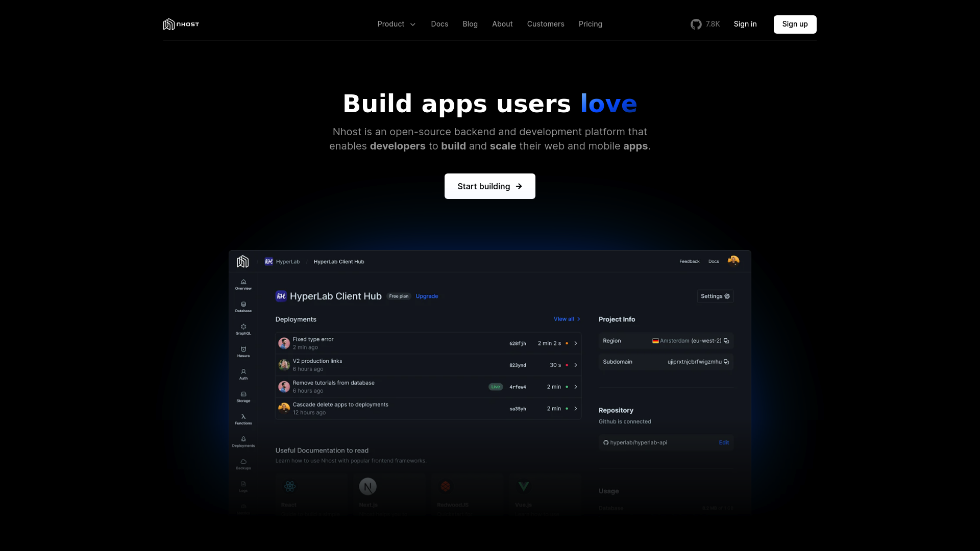The image size is (980, 551).
Task: Click the Docs menu item
Action: point(439,23)
